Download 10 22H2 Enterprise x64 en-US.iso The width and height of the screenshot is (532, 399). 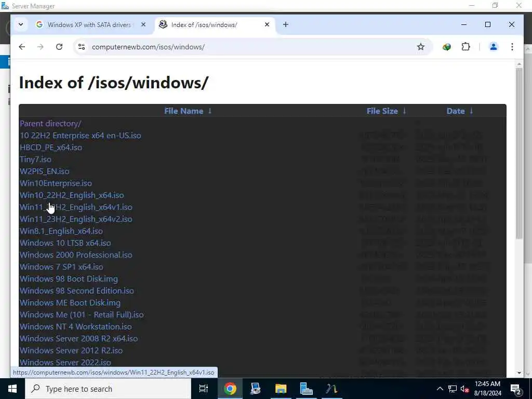tap(81, 136)
